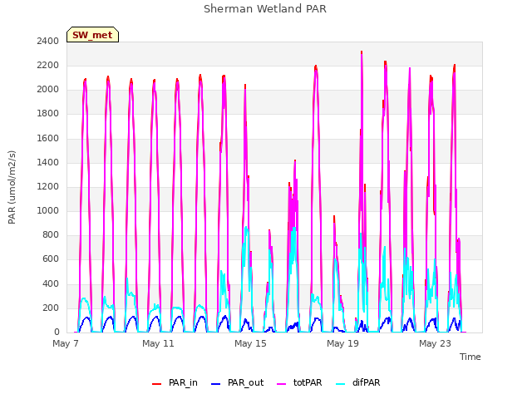
Task: Click the Sherman Wetland PAR chart title
Action: [265, 9]
